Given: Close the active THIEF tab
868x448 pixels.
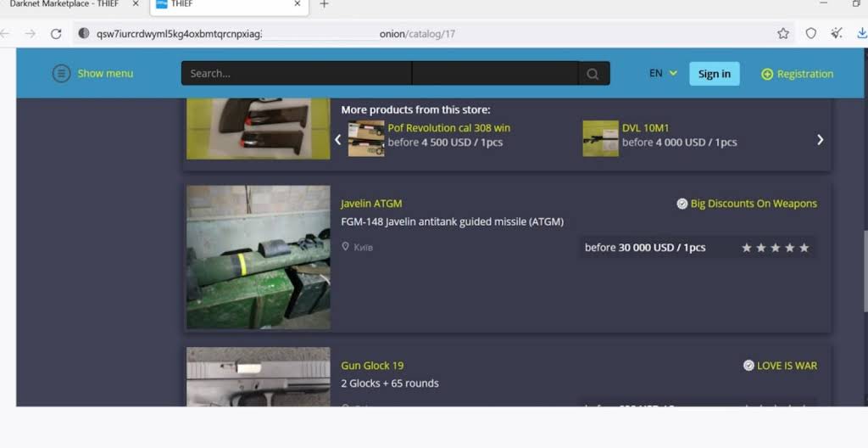Looking at the screenshot, I should click(x=298, y=4).
